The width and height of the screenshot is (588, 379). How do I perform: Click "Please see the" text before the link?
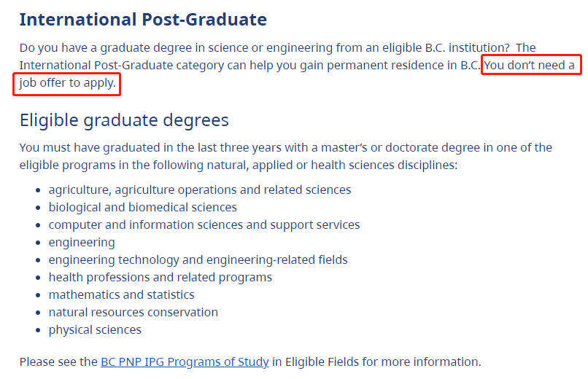pos(58,362)
